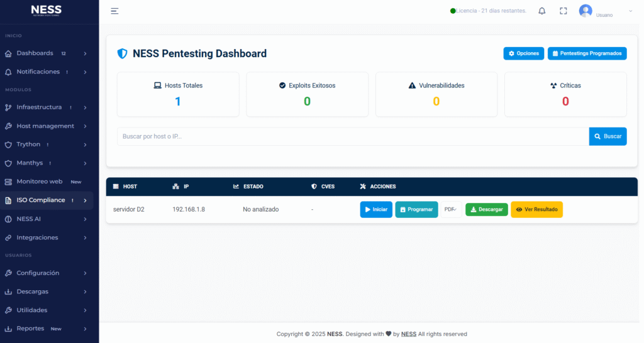Viewport: 644px width, 343px height.
Task: Click the Trython shield icon in sidebar
Action: click(x=8, y=144)
